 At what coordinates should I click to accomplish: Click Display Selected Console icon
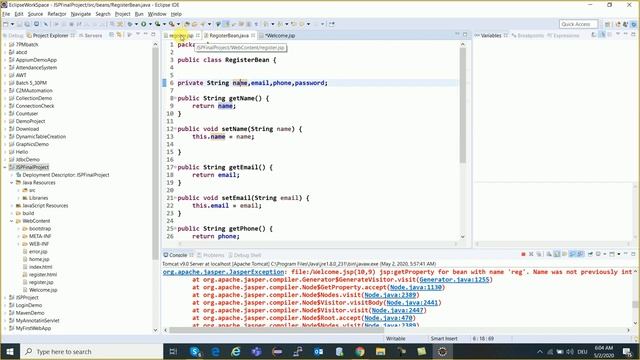[x=599, y=254]
